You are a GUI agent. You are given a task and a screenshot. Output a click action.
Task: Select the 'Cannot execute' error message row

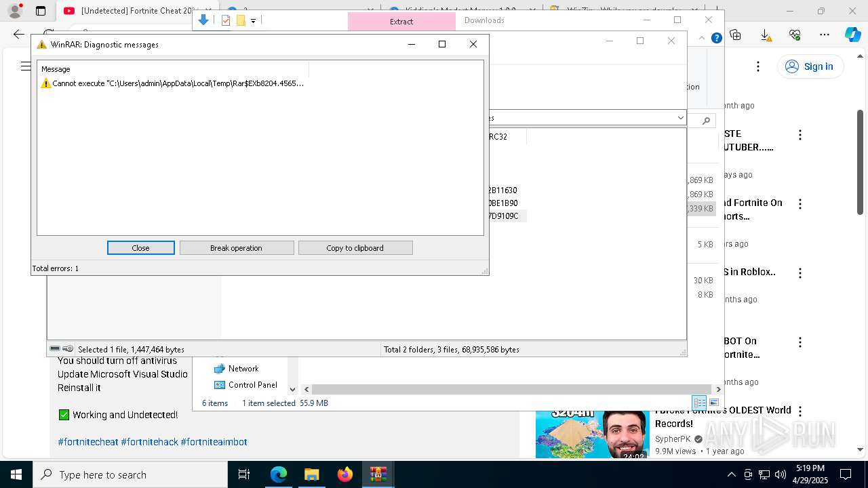pyautogui.click(x=172, y=83)
